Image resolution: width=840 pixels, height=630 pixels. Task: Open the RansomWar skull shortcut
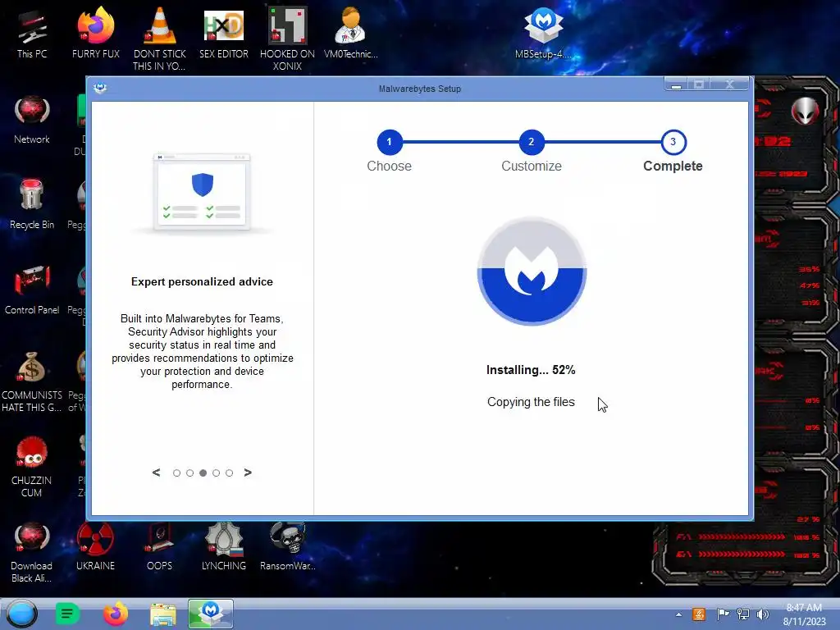tap(287, 546)
